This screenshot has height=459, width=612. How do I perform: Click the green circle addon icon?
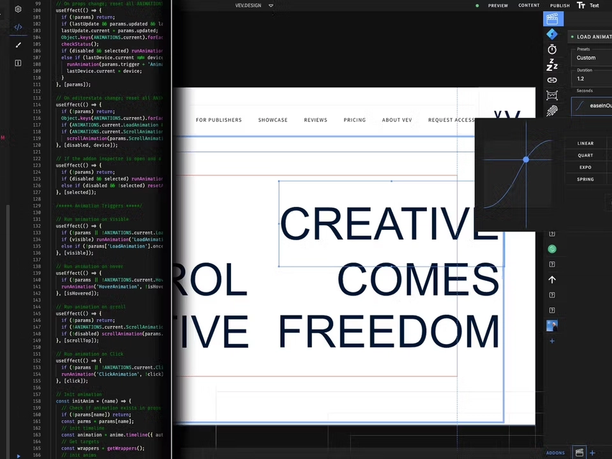[x=552, y=249]
